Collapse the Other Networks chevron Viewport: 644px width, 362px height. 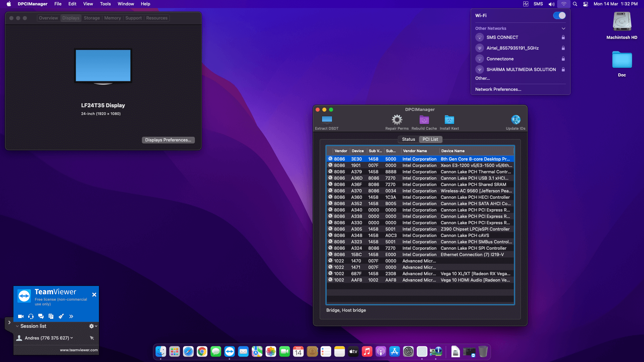563,28
